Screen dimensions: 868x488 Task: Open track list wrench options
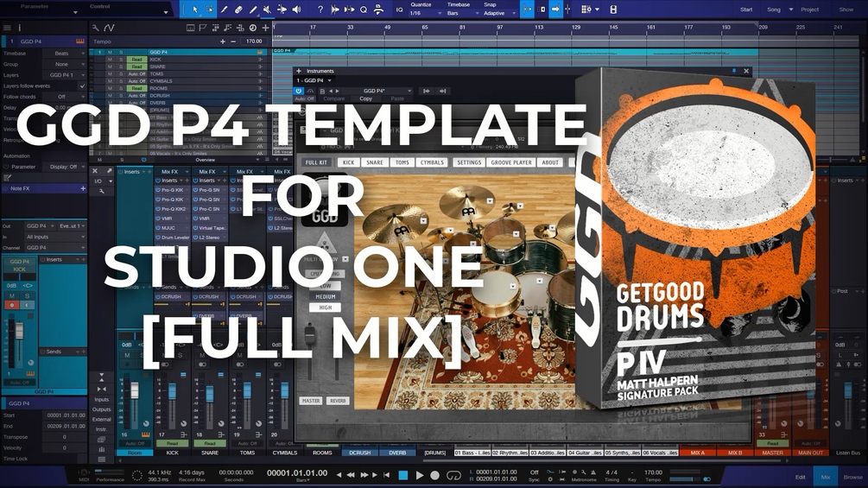(96, 28)
